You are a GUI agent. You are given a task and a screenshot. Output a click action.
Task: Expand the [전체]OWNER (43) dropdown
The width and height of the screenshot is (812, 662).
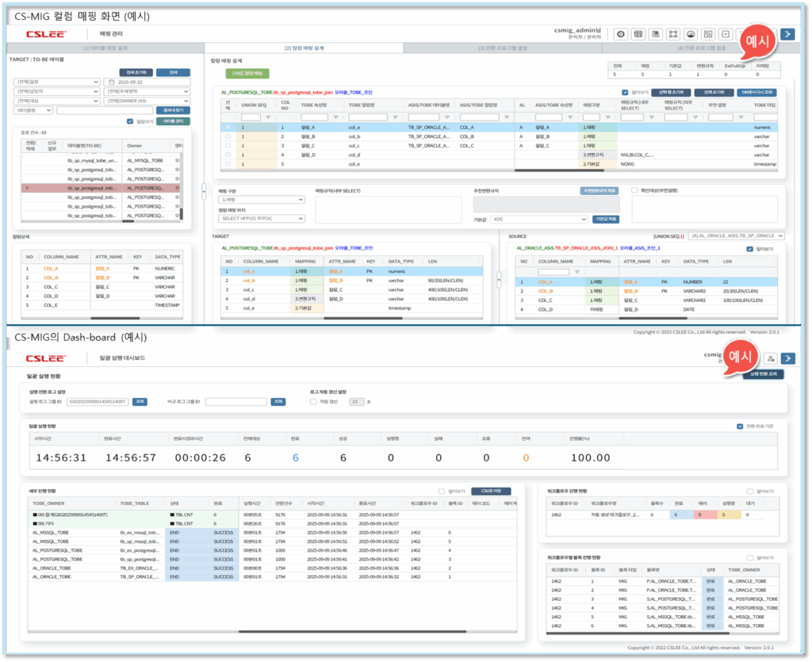[147, 101]
